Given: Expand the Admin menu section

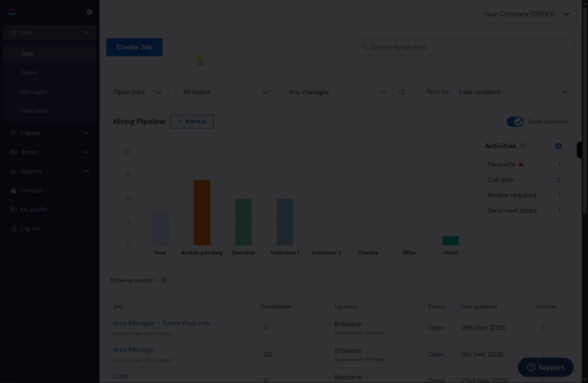Looking at the screenshot, I should [86, 152].
